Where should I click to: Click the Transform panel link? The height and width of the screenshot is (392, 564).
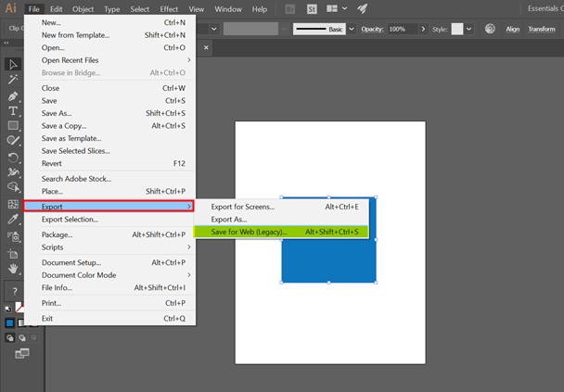tap(542, 29)
